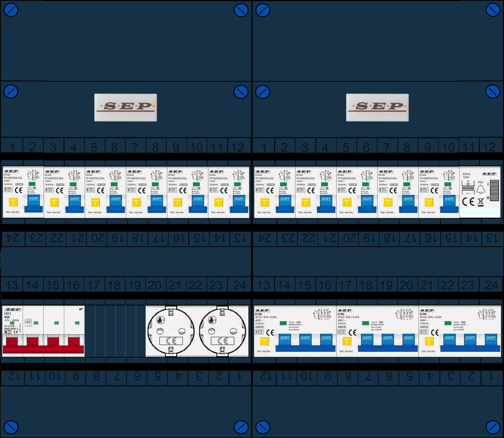Screen dimensions: 504x438
Task: Click the 'HS1' label on the main switch
Action: tap(8, 314)
